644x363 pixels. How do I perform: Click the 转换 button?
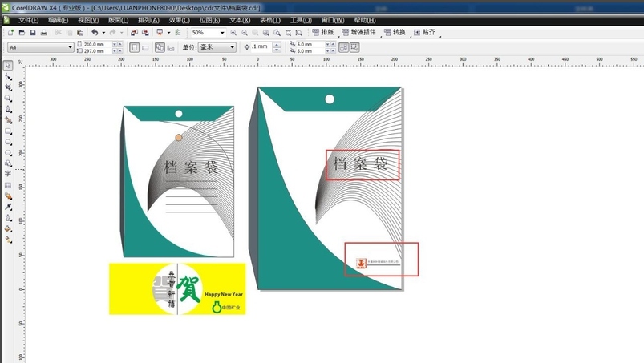395,33
